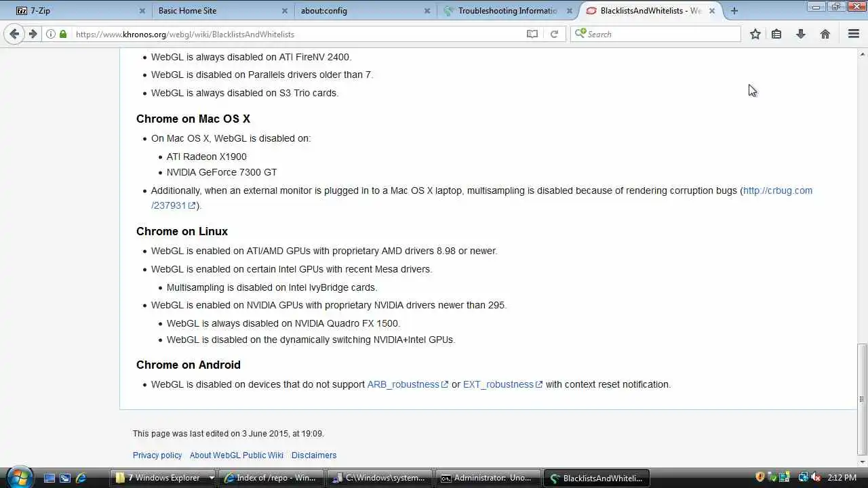Toggle Reader View icon in address bar
The width and height of the screenshot is (868, 488).
(532, 34)
